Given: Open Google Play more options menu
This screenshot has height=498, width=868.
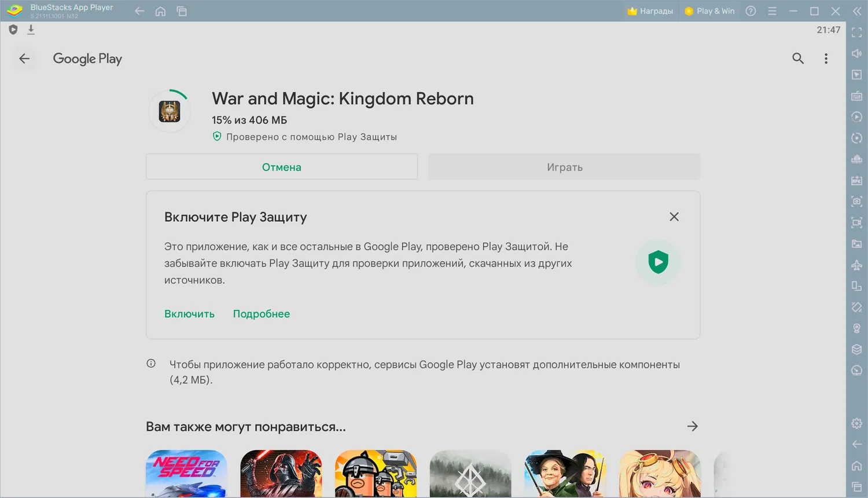Looking at the screenshot, I should pyautogui.click(x=826, y=58).
